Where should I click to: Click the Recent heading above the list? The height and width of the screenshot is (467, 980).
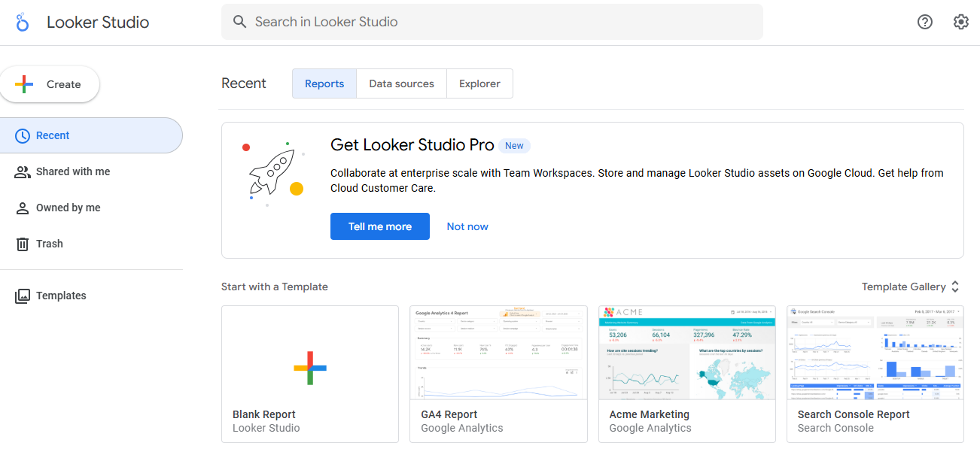[244, 83]
